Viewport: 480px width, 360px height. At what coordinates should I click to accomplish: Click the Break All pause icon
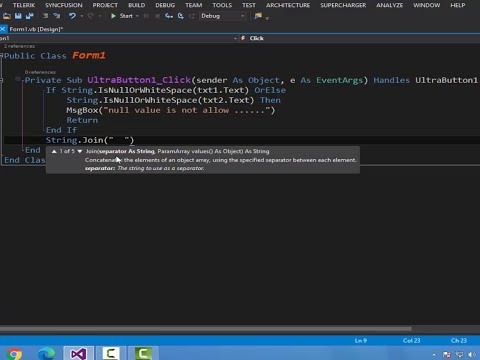click(x=146, y=16)
